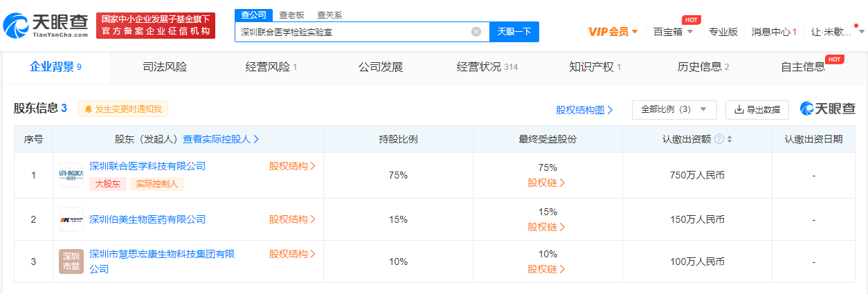Open 深圳市慧思宏康生物科技集团有限公司 link

(162, 261)
